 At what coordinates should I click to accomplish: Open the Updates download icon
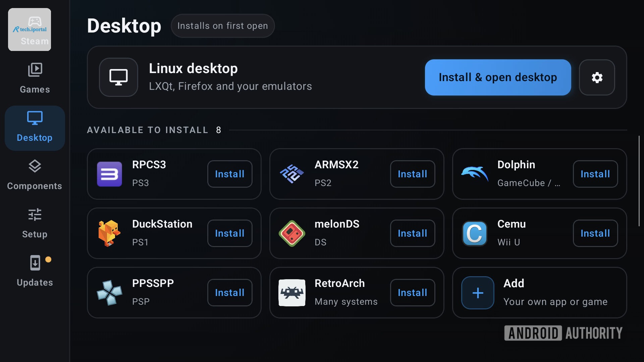click(x=35, y=263)
